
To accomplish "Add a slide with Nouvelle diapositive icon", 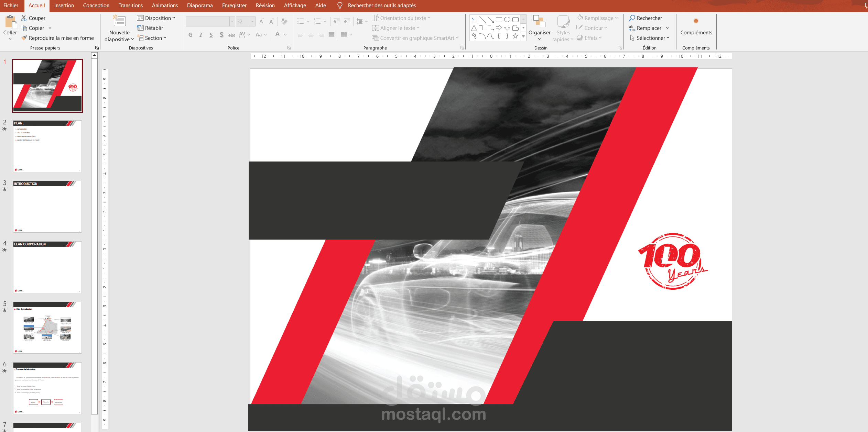I will (119, 21).
